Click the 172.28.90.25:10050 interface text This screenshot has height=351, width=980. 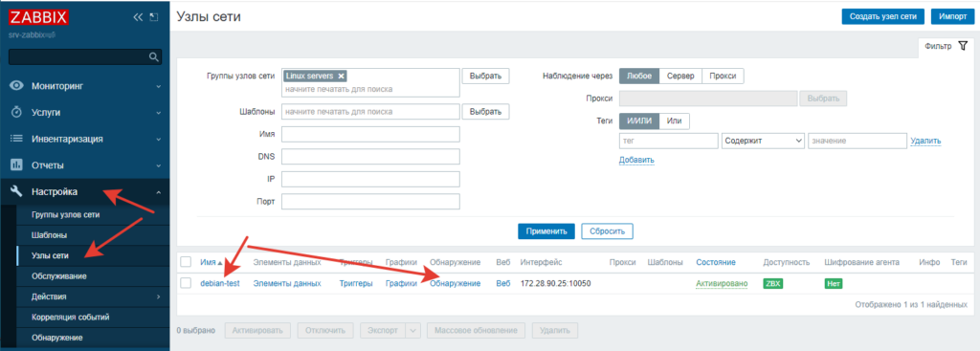[x=556, y=283]
